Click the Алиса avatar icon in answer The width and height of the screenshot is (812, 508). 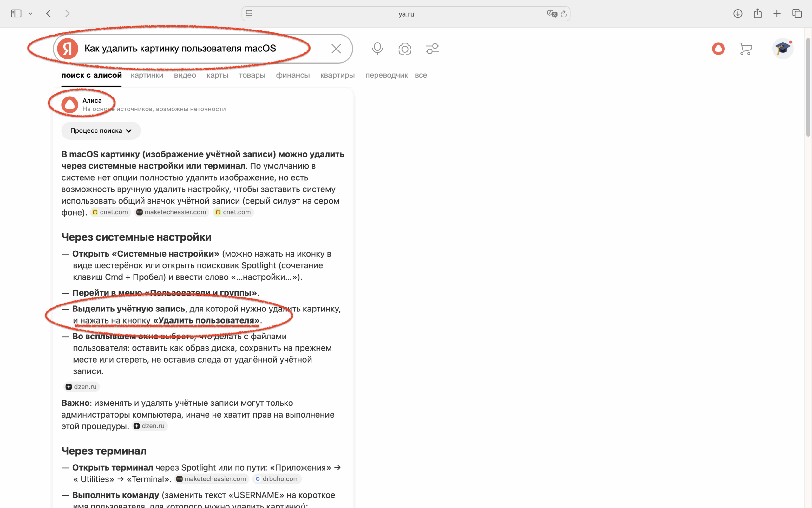70,104
